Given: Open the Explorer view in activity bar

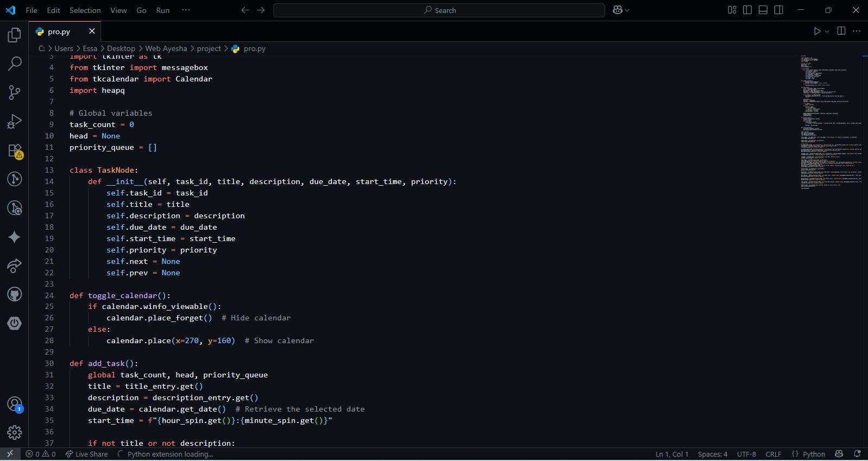Looking at the screenshot, I should pos(15,35).
